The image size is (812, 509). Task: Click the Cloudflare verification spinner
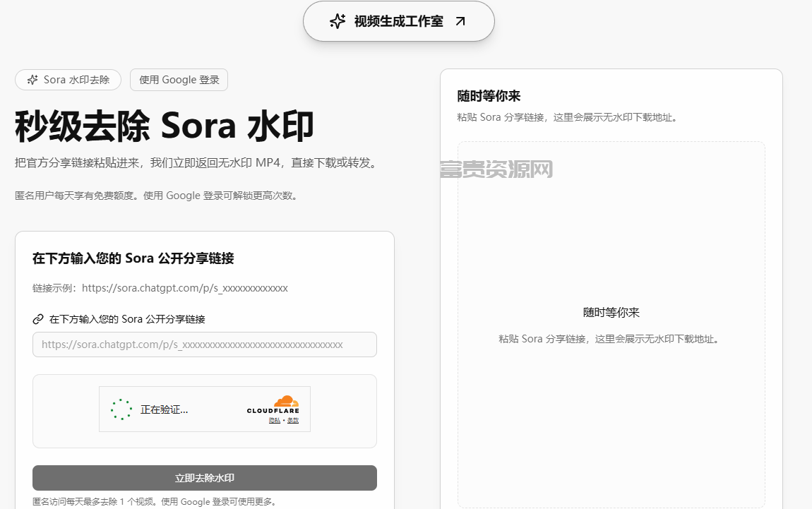[121, 409]
